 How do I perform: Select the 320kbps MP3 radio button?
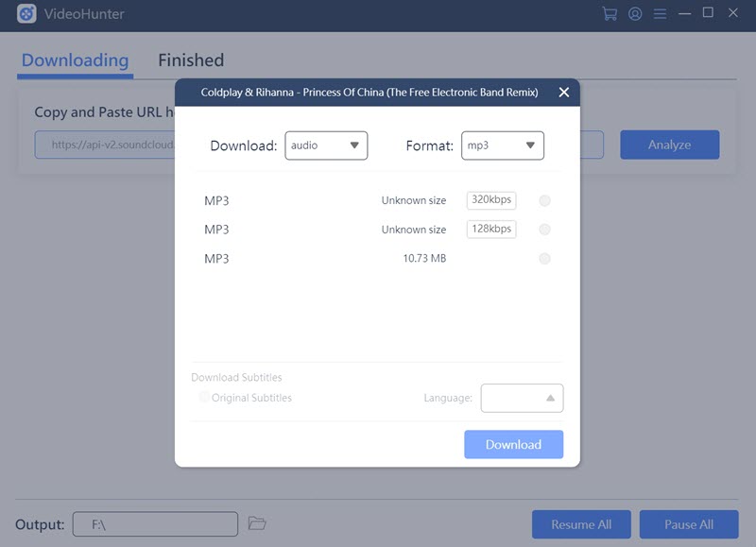point(544,200)
